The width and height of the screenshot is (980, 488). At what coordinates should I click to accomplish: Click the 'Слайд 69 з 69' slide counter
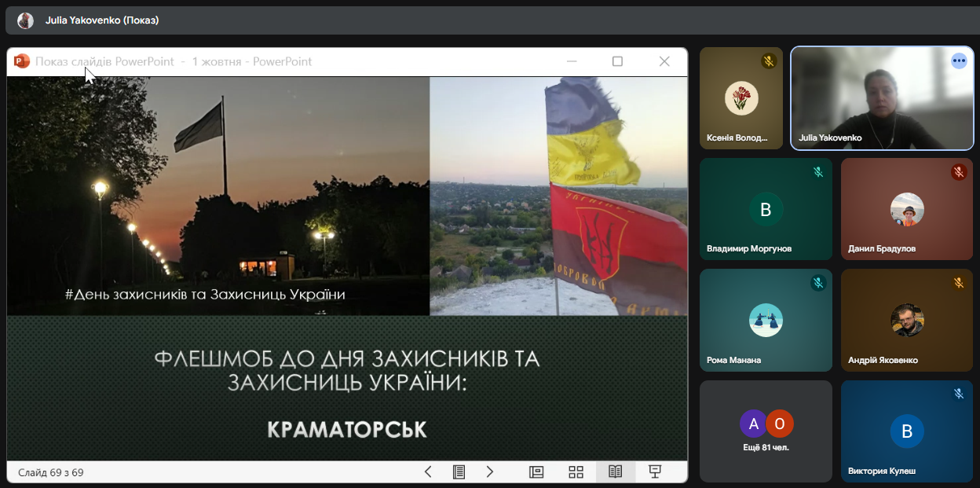[51, 472]
